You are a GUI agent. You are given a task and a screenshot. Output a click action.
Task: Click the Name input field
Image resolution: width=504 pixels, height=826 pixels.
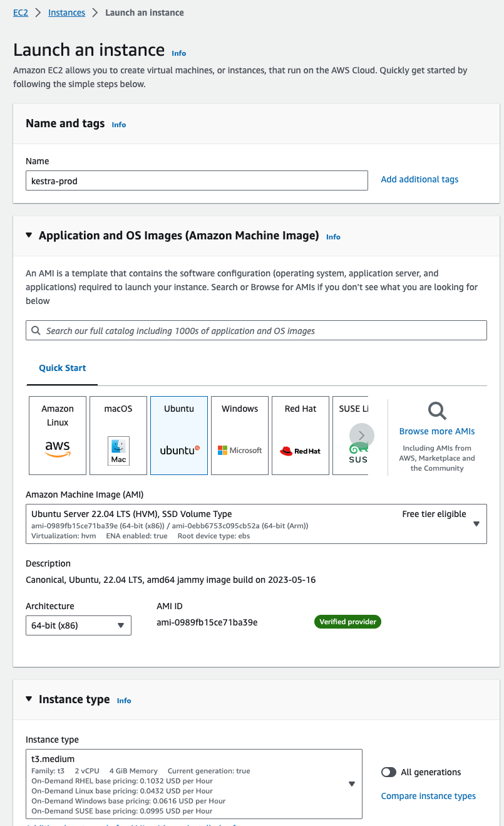pyautogui.click(x=197, y=180)
